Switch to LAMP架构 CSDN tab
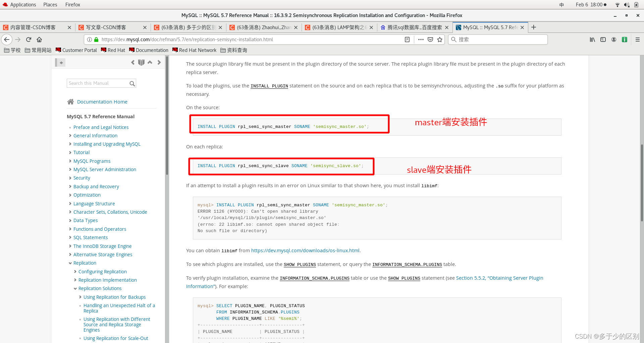This screenshot has height=343, width=644. pyautogui.click(x=339, y=27)
